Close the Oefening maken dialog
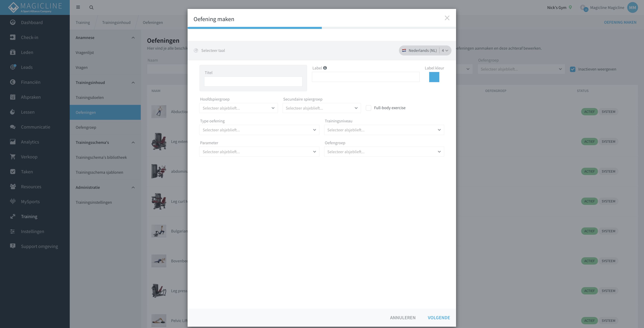Image resolution: width=644 pixels, height=328 pixels. [x=447, y=18]
